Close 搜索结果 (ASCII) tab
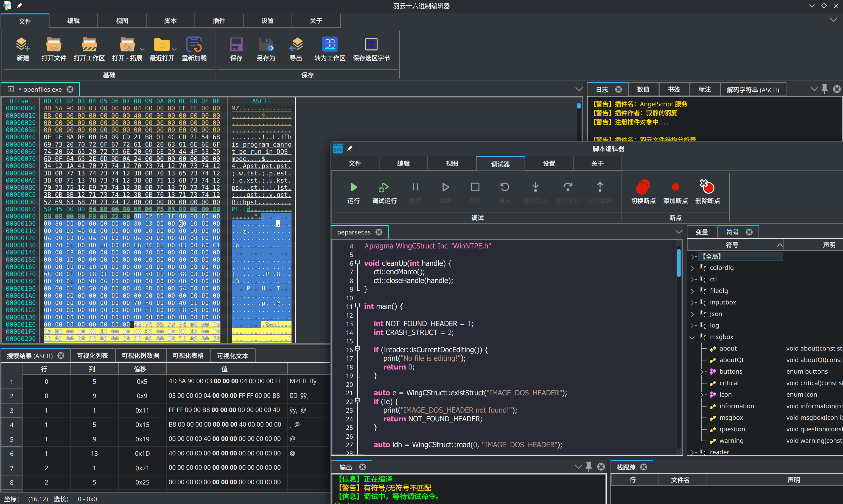The height and width of the screenshot is (504, 843). [61, 355]
